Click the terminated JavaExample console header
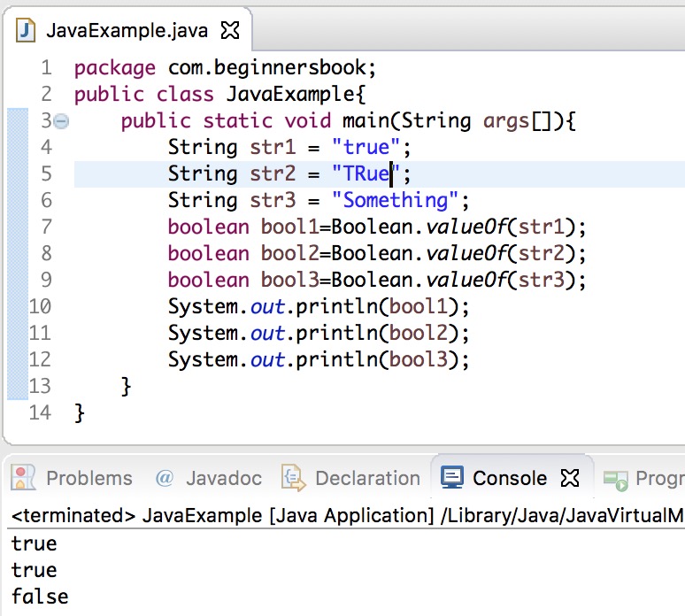685x616 pixels. click(x=347, y=516)
